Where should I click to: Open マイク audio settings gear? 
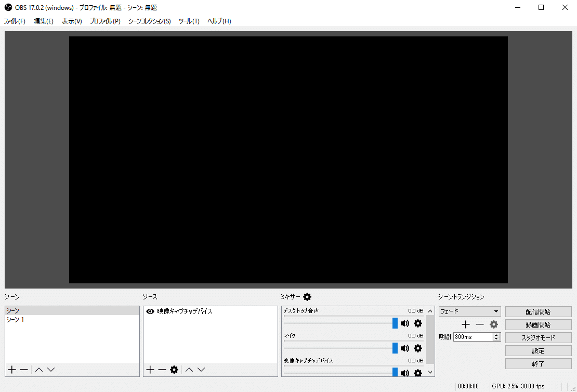(418, 348)
